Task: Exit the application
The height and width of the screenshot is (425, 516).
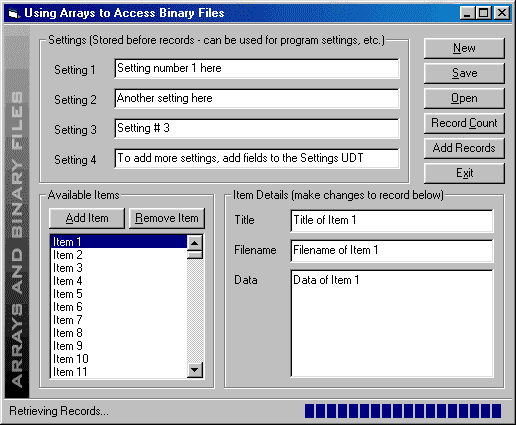Action: [464, 173]
